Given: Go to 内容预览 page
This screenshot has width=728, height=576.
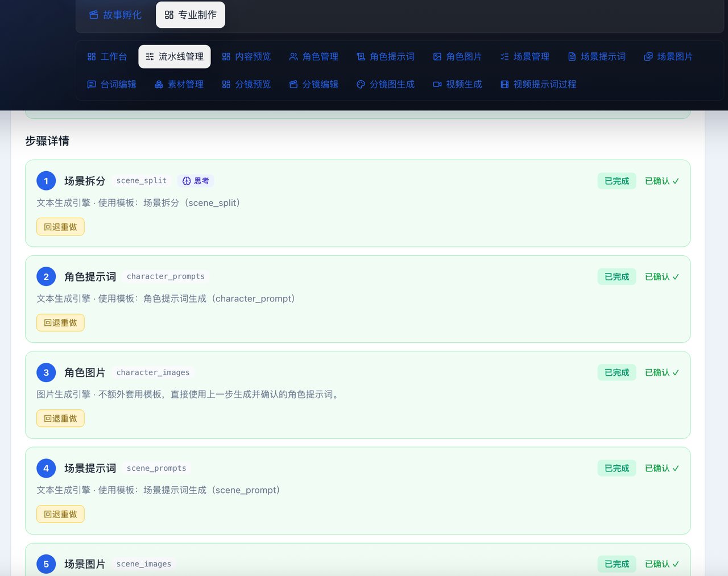Looking at the screenshot, I should pyautogui.click(x=246, y=57).
